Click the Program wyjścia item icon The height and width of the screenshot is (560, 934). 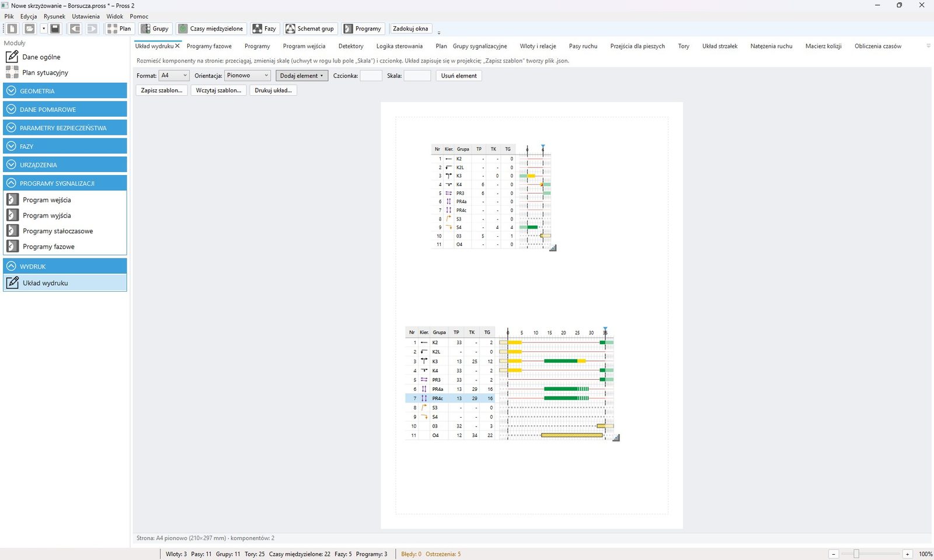12,215
